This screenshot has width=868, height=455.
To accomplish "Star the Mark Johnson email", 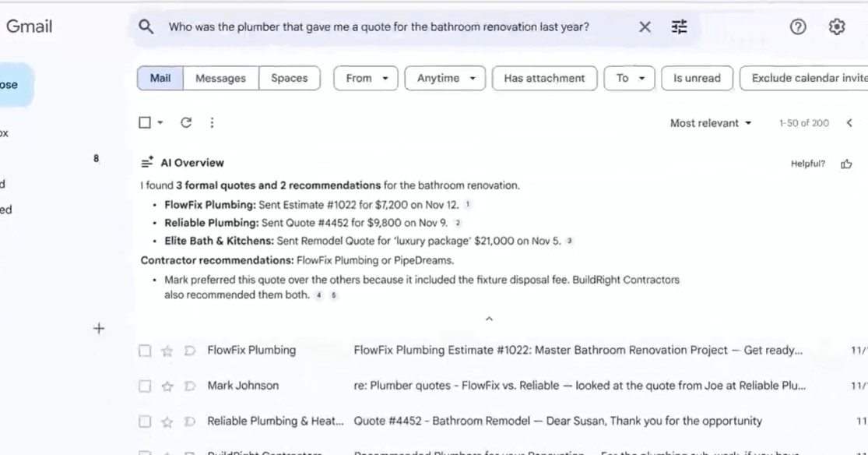I will (167, 386).
